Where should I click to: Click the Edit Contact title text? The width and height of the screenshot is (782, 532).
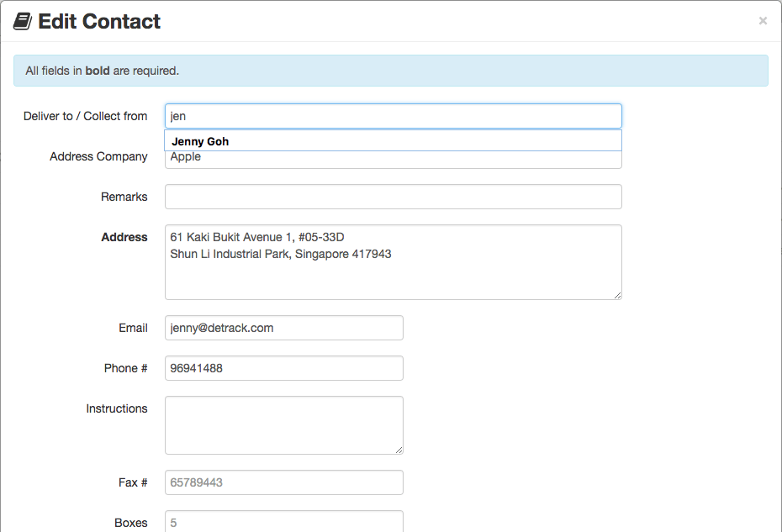pyautogui.click(x=99, y=22)
